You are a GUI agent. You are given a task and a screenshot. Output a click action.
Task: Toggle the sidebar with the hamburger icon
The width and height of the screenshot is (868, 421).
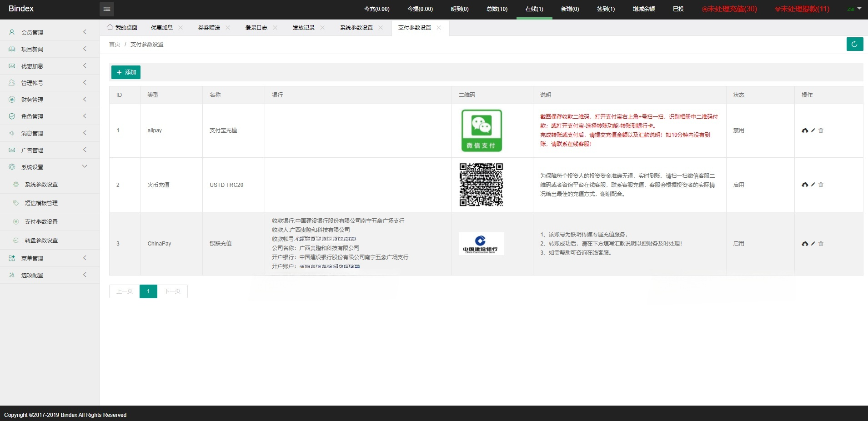tap(107, 9)
